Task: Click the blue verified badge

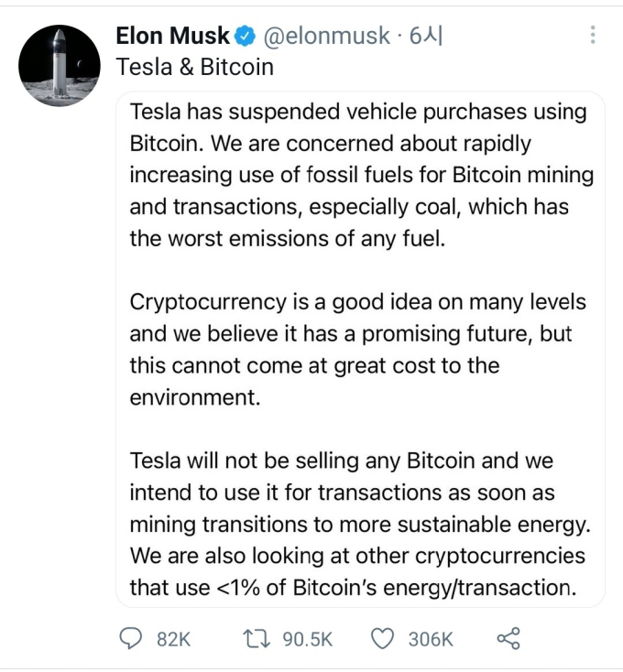Action: click(x=245, y=36)
